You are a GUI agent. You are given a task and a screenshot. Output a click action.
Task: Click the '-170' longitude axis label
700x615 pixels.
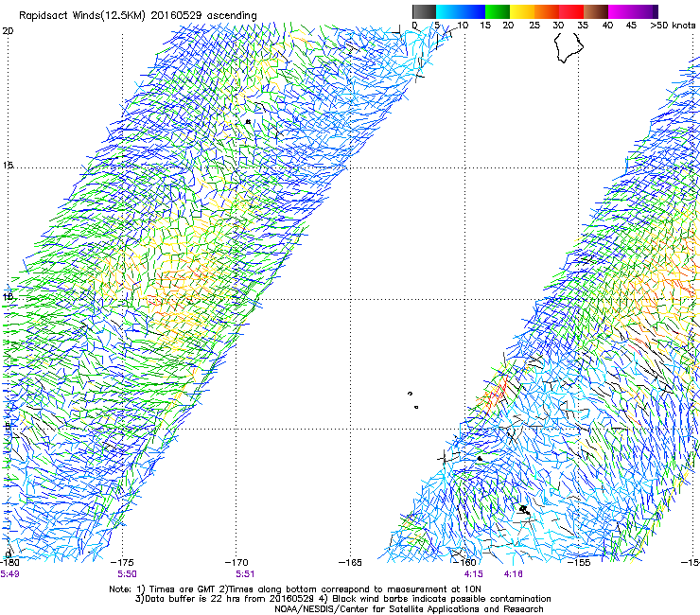pos(236,563)
